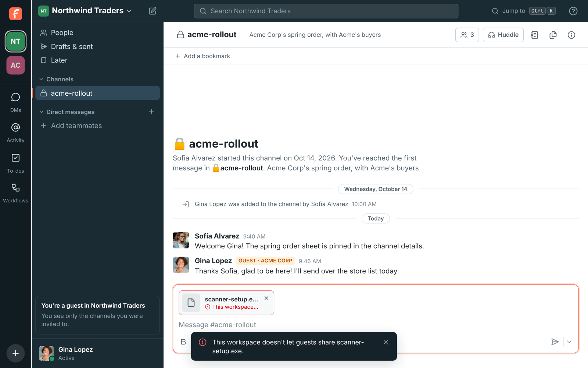Screen dimensions: 588x368
Task: Click the Message #acme-rollout input
Action: 375,325
